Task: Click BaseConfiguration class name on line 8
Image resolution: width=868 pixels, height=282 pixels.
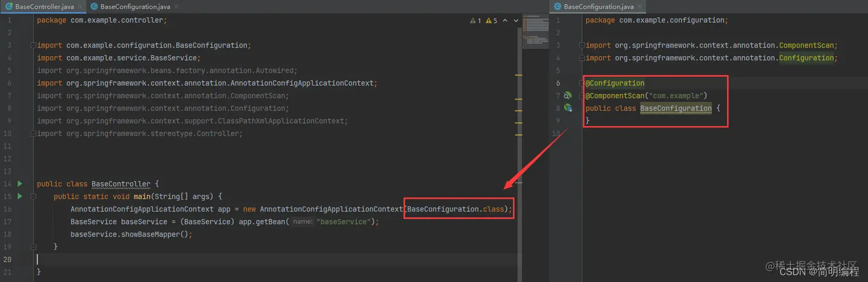Action: [x=676, y=108]
